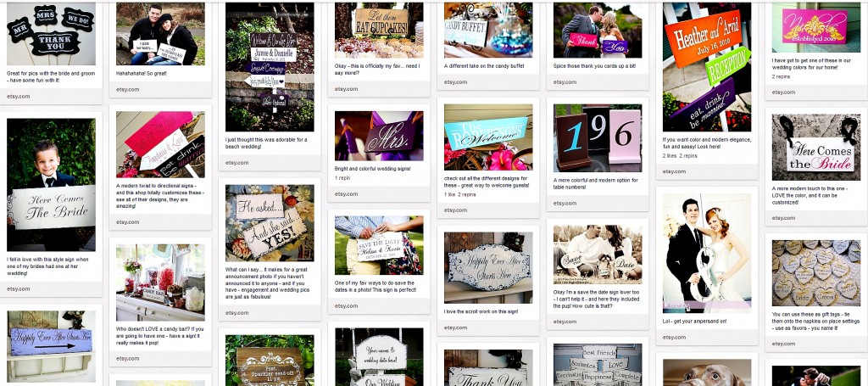This screenshot has width=868, height=386.
Task: Open the Happily Ever After Starts Here scroll sign
Action: 488,267
